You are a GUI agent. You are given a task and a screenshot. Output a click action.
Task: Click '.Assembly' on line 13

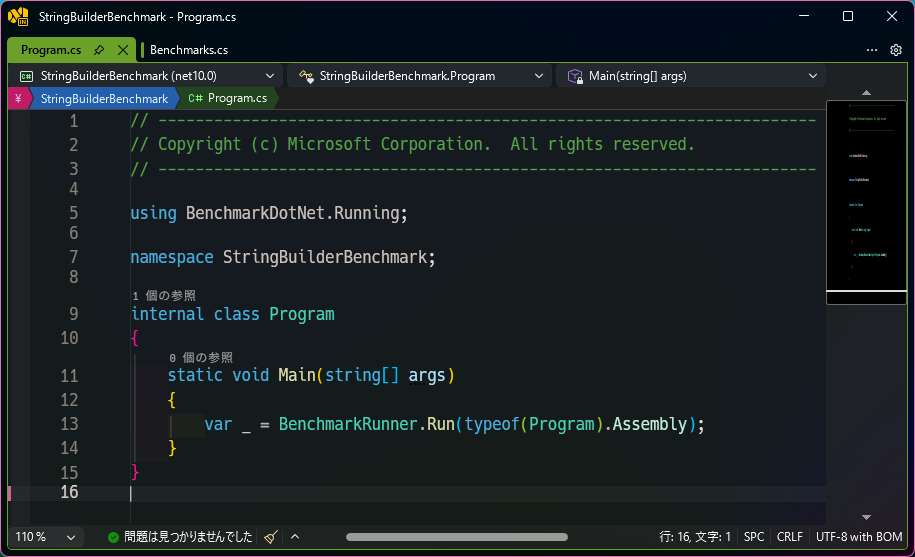click(x=645, y=424)
